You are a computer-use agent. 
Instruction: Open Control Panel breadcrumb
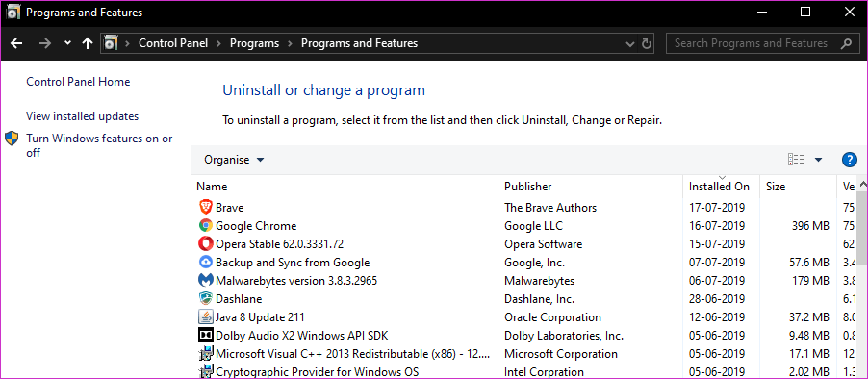point(173,43)
